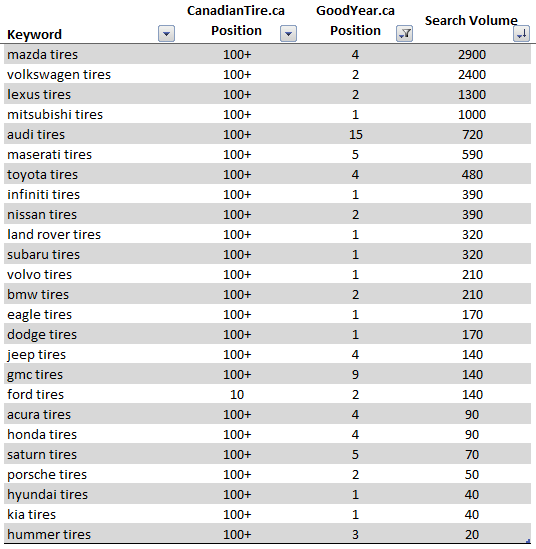Open the filtered GoodYear.ca Position dropdown

404,34
